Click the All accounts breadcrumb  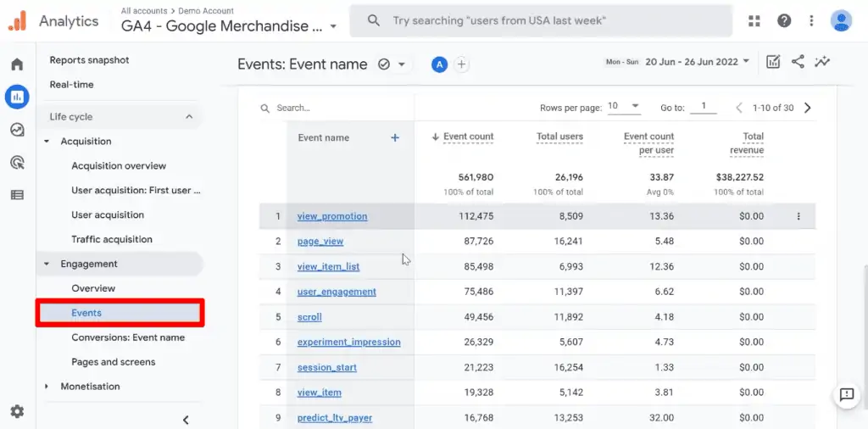pos(142,11)
